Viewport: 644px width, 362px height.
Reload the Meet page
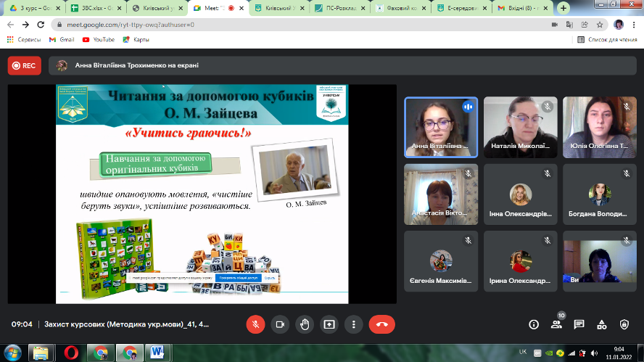[41, 25]
